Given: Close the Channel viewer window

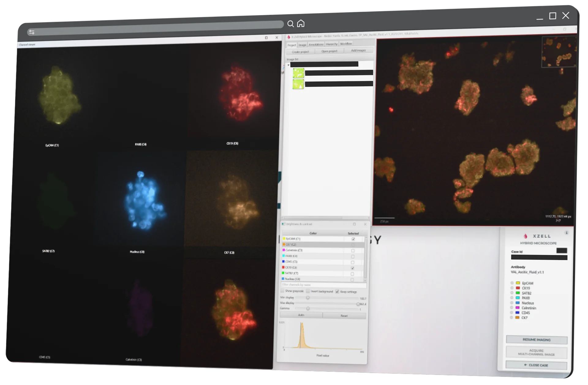Looking at the screenshot, I should pos(277,38).
